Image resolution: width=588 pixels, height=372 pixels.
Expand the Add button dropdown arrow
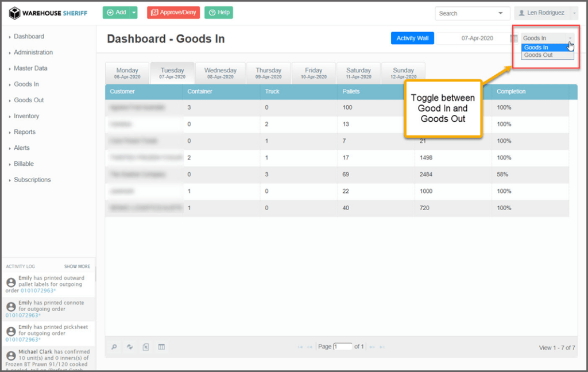click(134, 13)
